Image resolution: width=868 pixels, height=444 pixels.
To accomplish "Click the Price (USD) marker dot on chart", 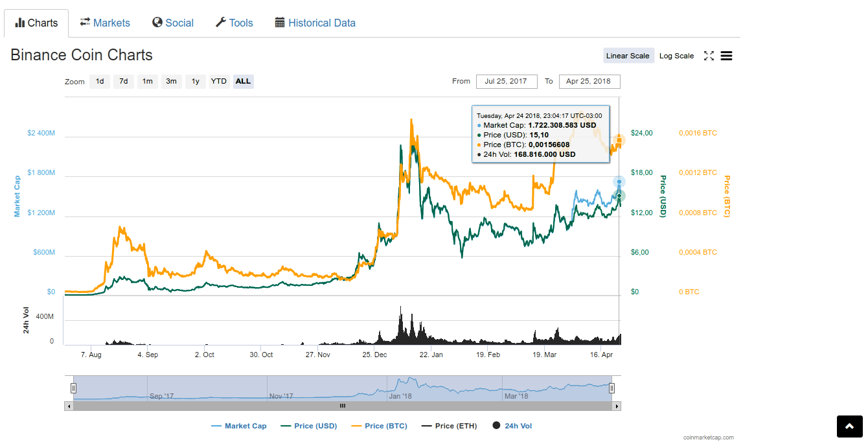I will point(619,196).
